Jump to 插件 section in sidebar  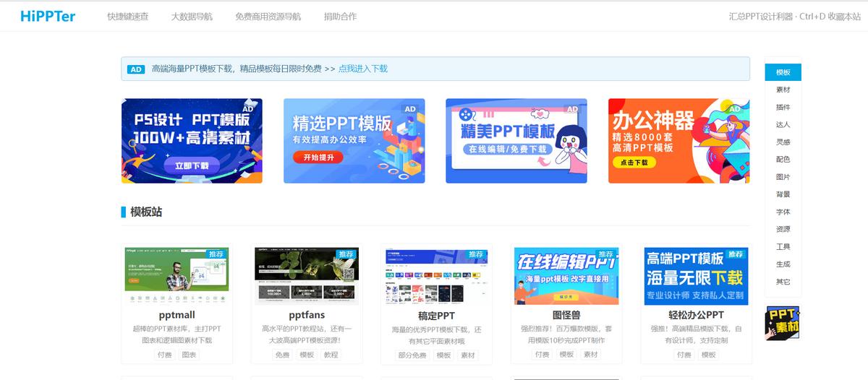tap(783, 107)
